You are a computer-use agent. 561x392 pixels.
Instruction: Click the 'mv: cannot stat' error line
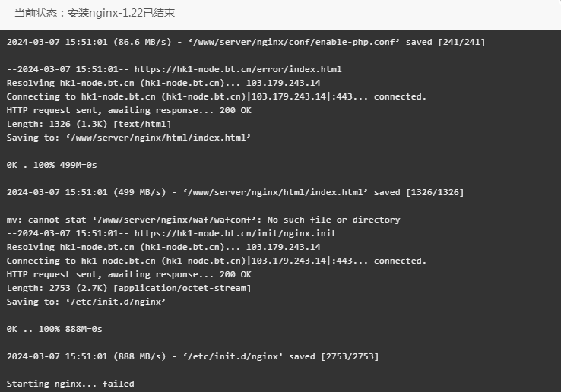(203, 220)
